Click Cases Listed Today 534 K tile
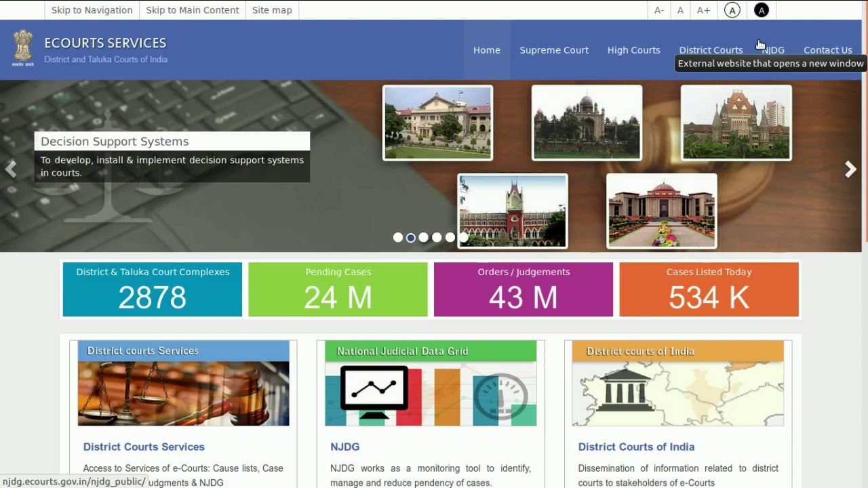868x488 pixels. pos(709,289)
